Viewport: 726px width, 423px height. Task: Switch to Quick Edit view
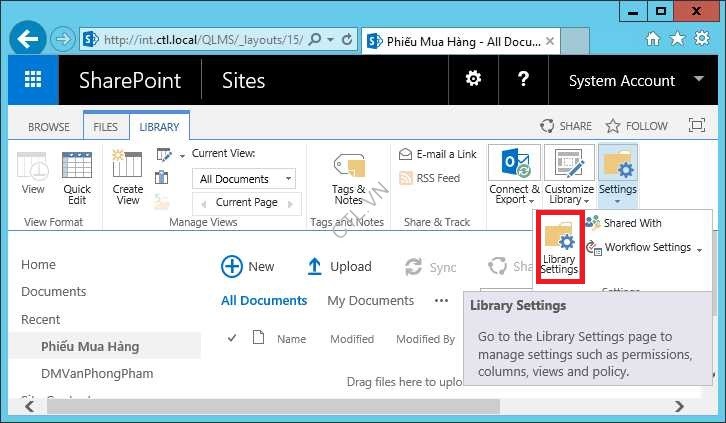coord(77,176)
